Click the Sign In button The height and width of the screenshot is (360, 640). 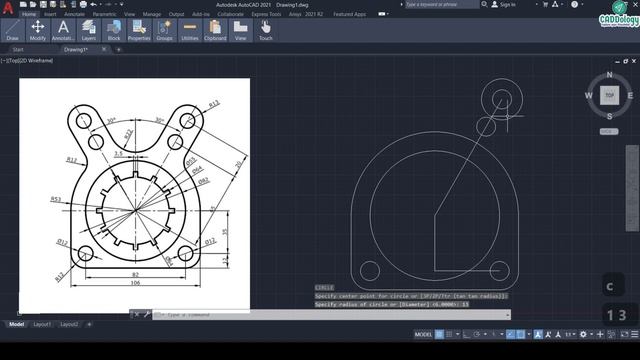504,4
